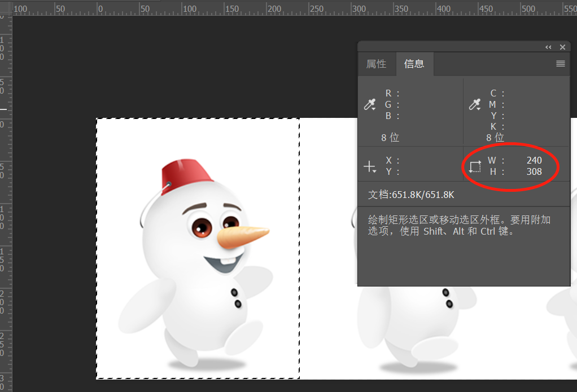Click the height value 308
Image resolution: width=577 pixels, height=392 pixels.
point(534,171)
